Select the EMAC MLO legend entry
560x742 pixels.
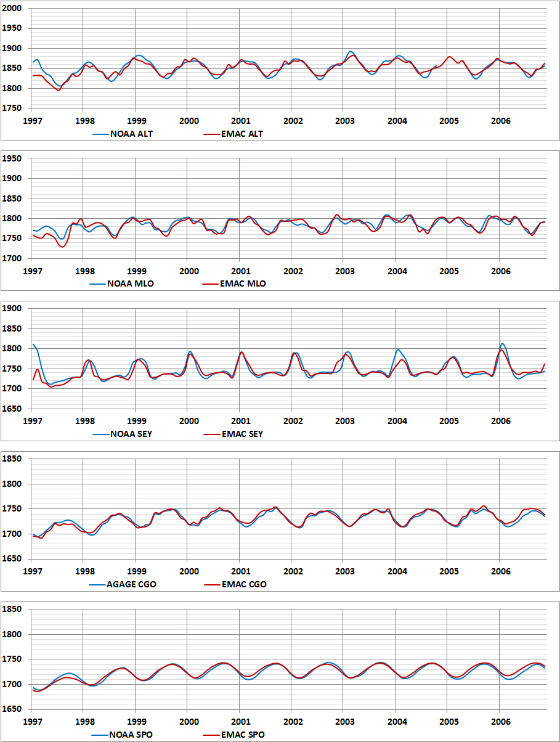click(x=243, y=284)
